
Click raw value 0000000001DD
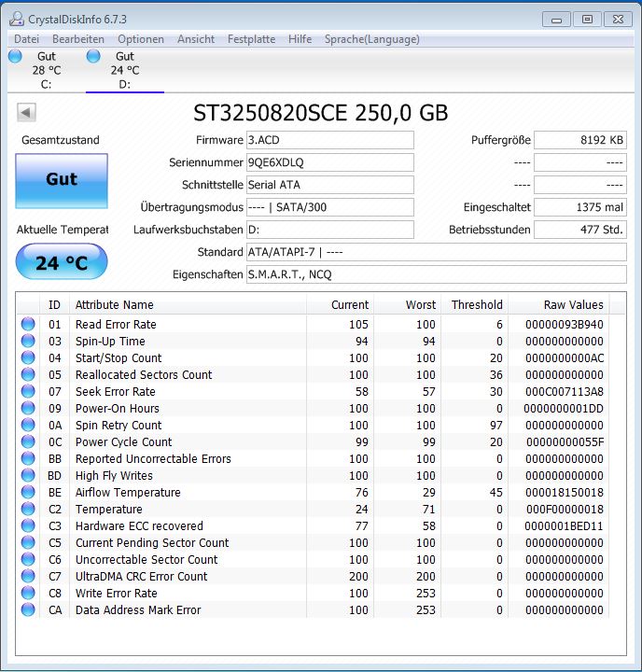tap(564, 409)
